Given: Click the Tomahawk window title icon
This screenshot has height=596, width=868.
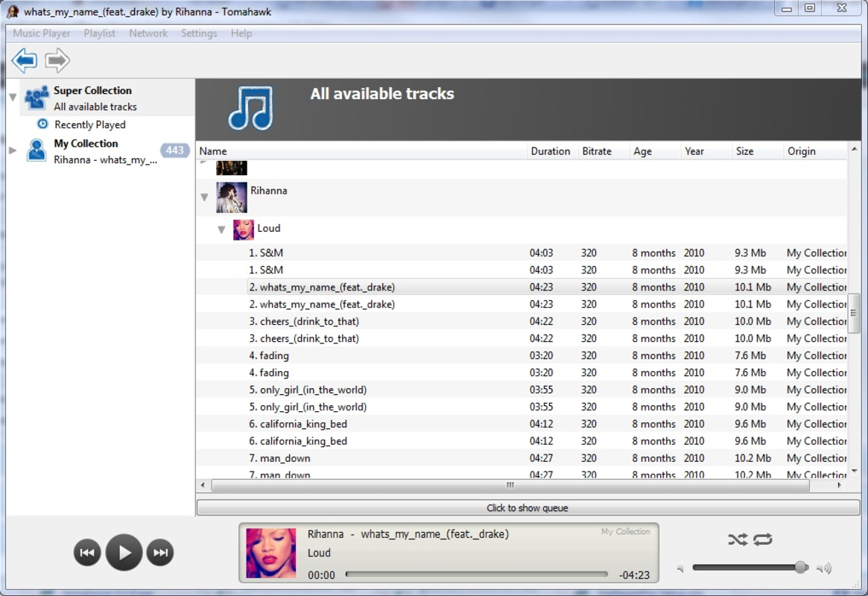Looking at the screenshot, I should [12, 11].
